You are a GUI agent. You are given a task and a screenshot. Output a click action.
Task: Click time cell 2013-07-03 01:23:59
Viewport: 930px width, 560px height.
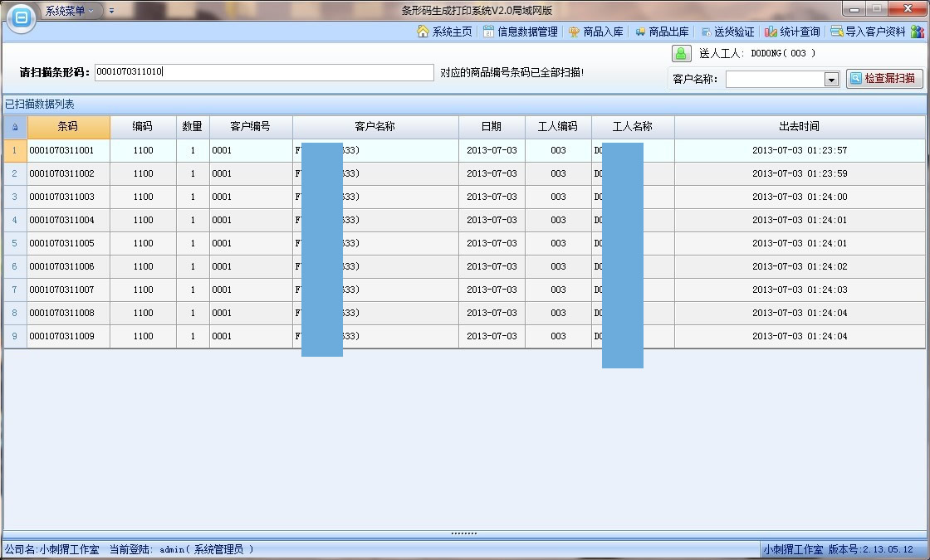pos(800,173)
